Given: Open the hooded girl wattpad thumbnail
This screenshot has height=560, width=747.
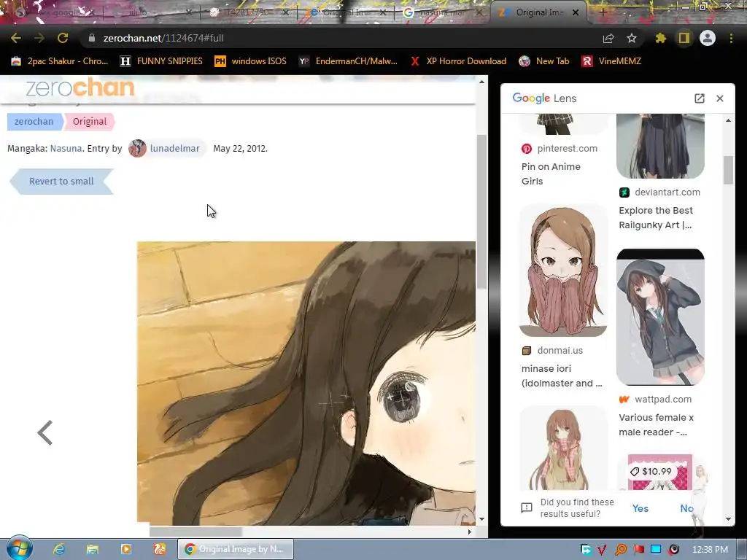Looking at the screenshot, I should pyautogui.click(x=660, y=317).
